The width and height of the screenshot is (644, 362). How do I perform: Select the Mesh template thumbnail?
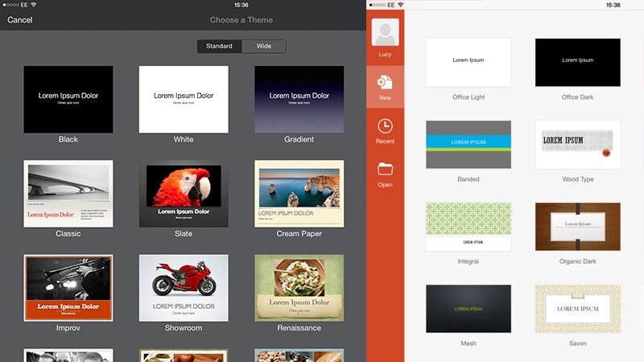tap(469, 309)
